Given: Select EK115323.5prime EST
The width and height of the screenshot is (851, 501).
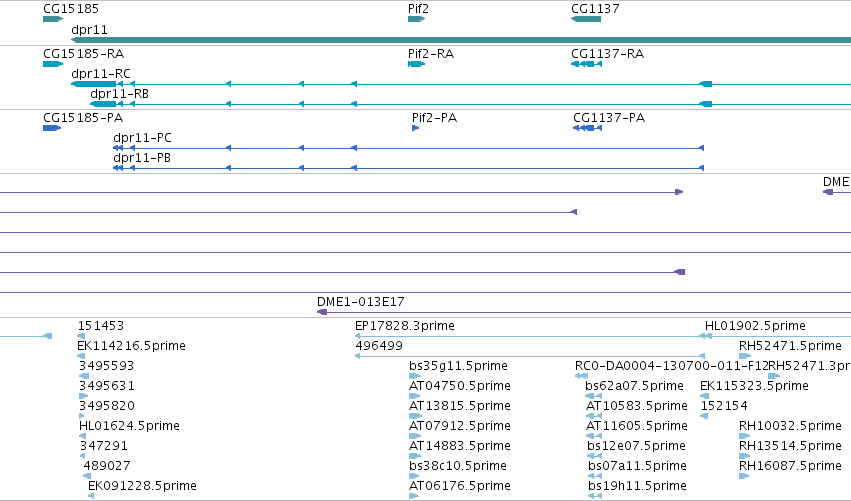Looking at the screenshot, I should (704, 396).
